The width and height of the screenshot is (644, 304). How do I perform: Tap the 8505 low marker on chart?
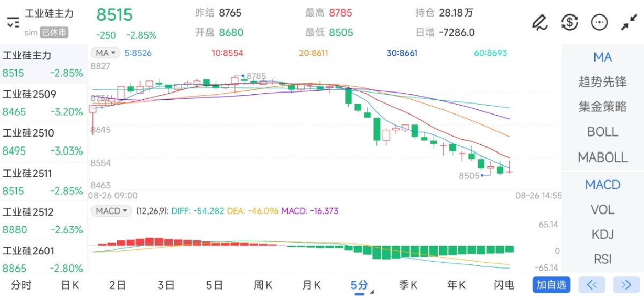469,175
